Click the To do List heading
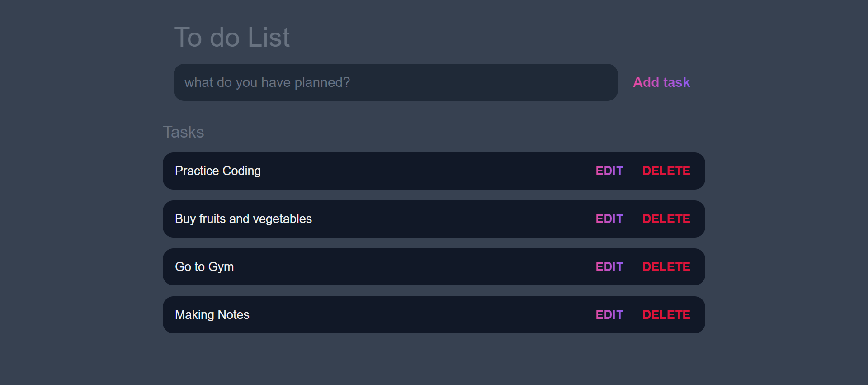Viewport: 868px width, 385px height. click(232, 37)
